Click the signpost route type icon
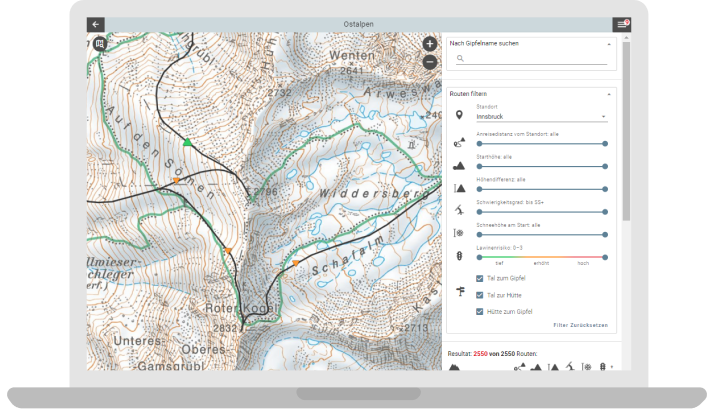The height and width of the screenshot is (409, 718). click(x=459, y=292)
